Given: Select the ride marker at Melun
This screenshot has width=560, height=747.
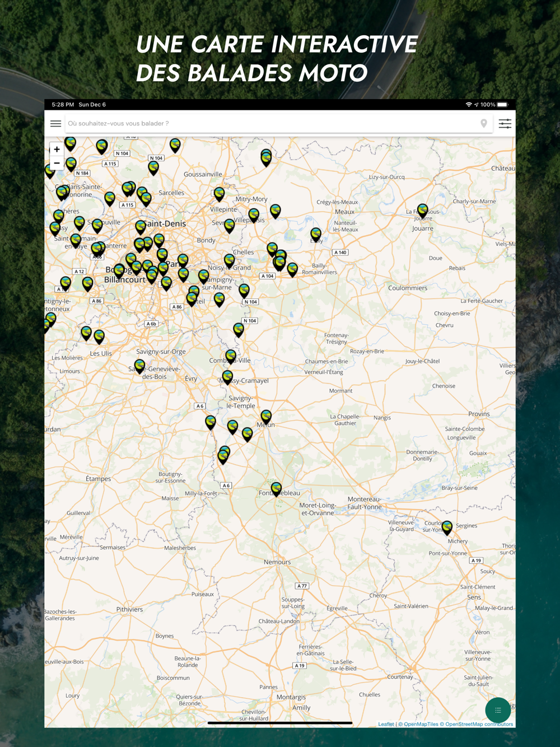Looking at the screenshot, I should pos(266,417).
